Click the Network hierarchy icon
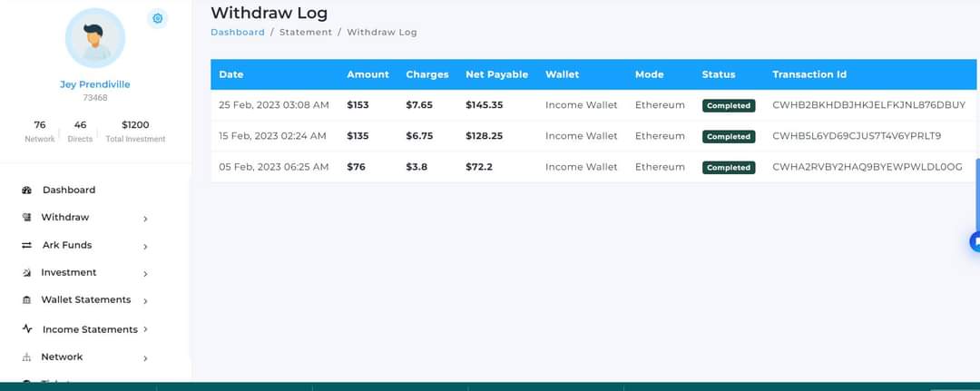 click(x=26, y=357)
